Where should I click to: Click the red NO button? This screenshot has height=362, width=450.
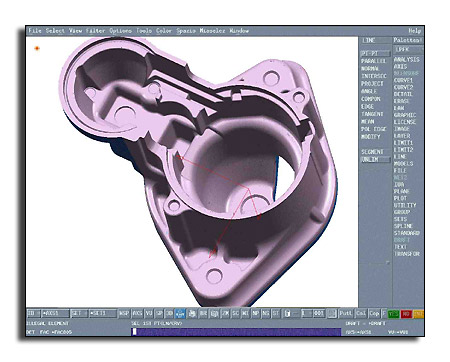406,314
